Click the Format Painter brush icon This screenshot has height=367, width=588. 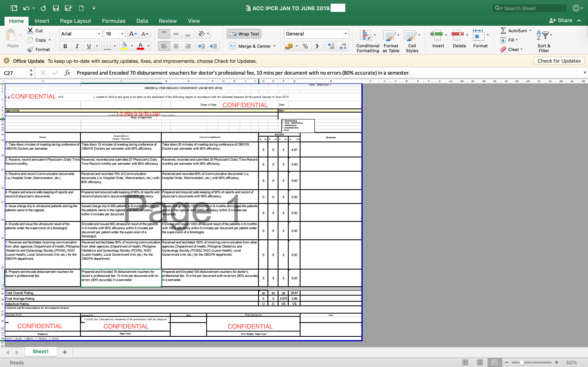click(x=30, y=49)
